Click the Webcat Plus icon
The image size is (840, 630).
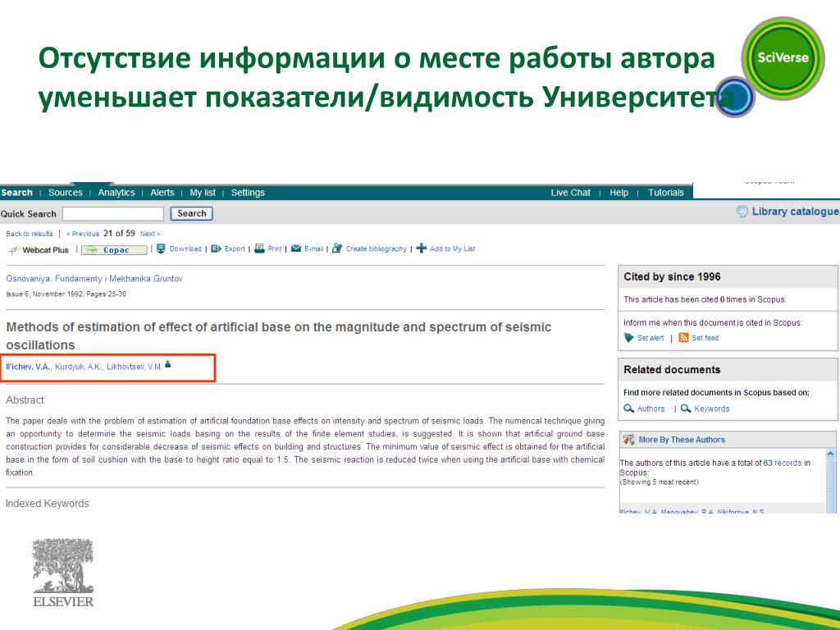[x=15, y=249]
